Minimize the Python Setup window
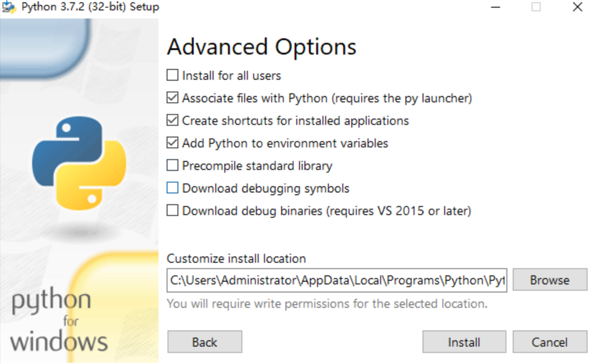The image size is (605, 364). click(495, 7)
